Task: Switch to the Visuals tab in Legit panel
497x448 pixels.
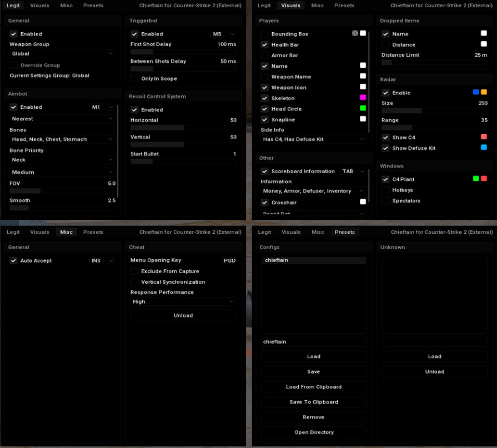Action: click(x=39, y=6)
